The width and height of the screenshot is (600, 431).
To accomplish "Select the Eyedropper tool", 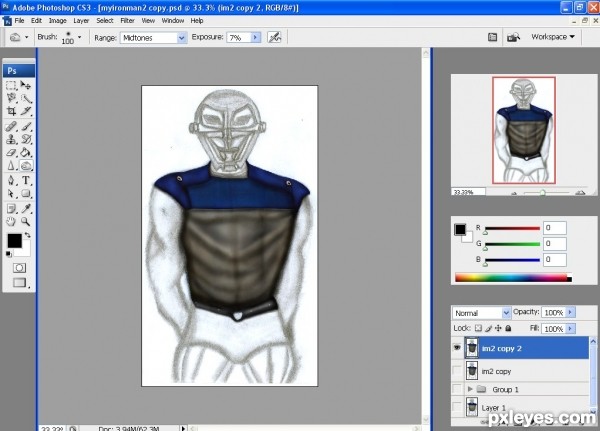I will pos(26,209).
